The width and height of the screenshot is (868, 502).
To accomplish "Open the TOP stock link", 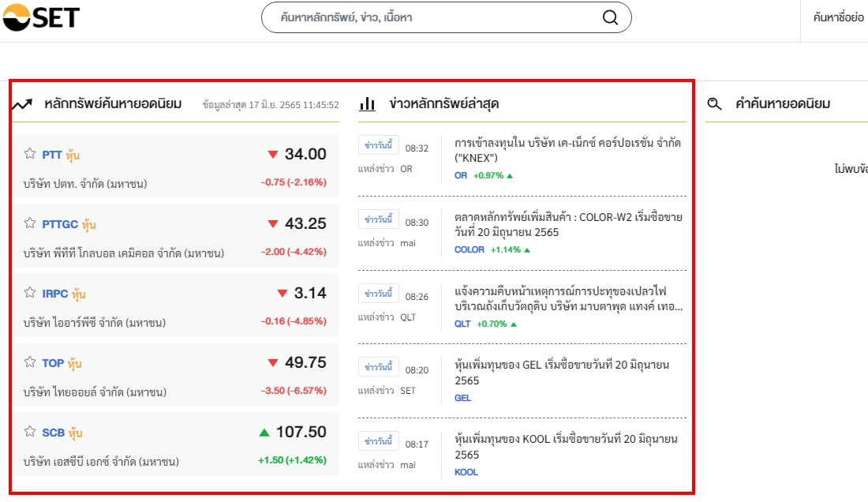I will pyautogui.click(x=53, y=363).
